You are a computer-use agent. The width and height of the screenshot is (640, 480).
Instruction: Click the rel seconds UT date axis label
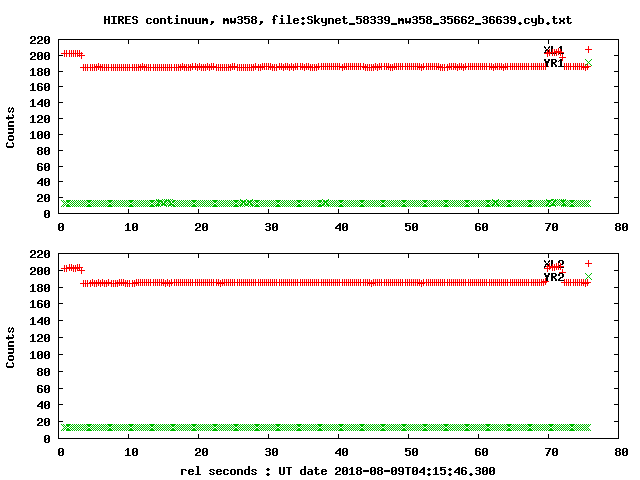point(338,471)
